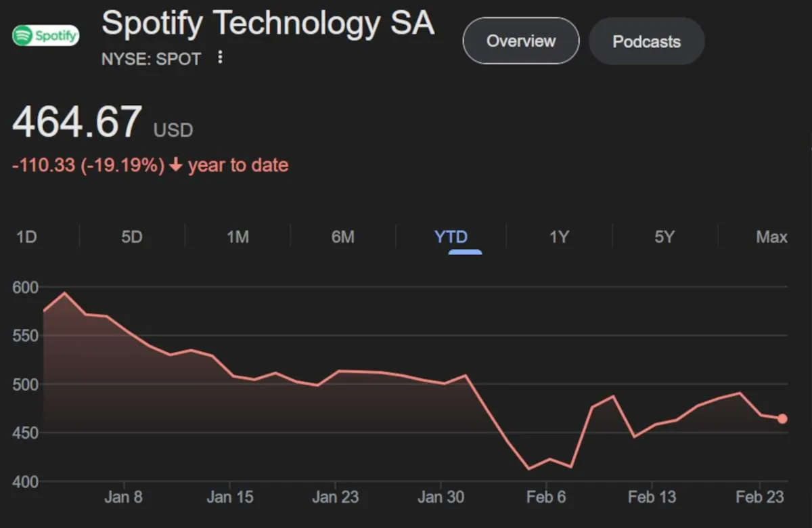
Task: Click the Jan 30 date axis label
Action: click(441, 498)
